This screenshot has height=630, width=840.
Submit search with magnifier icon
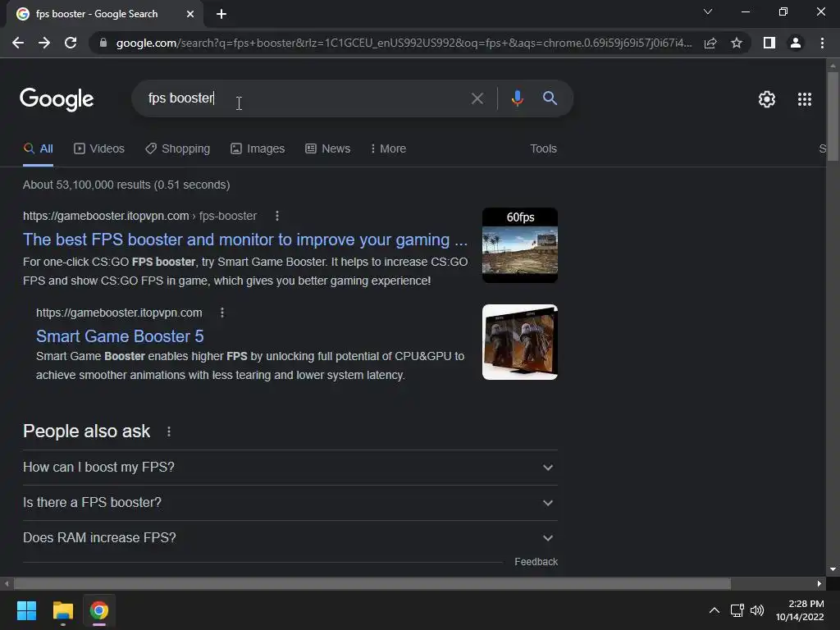(x=550, y=98)
